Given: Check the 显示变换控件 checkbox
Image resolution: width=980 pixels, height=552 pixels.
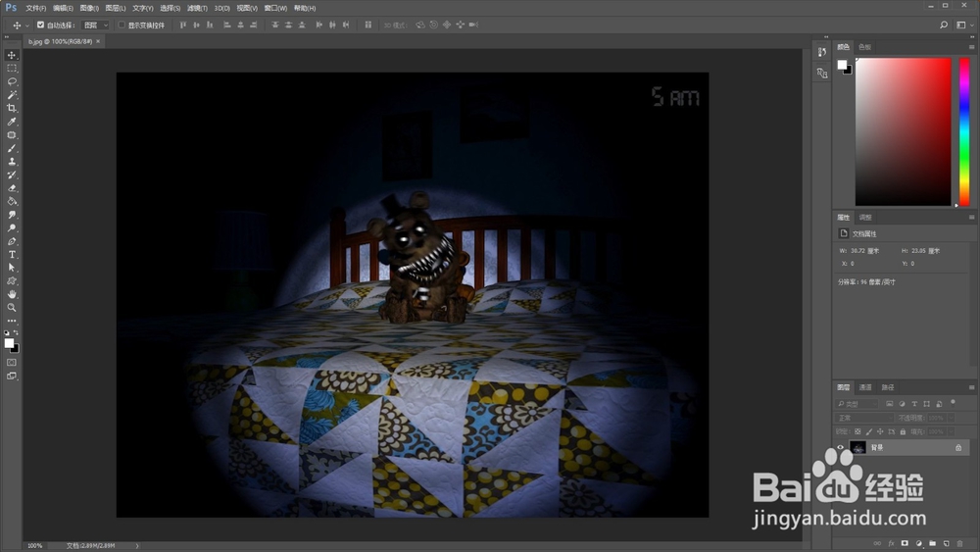Looking at the screenshot, I should click(122, 25).
